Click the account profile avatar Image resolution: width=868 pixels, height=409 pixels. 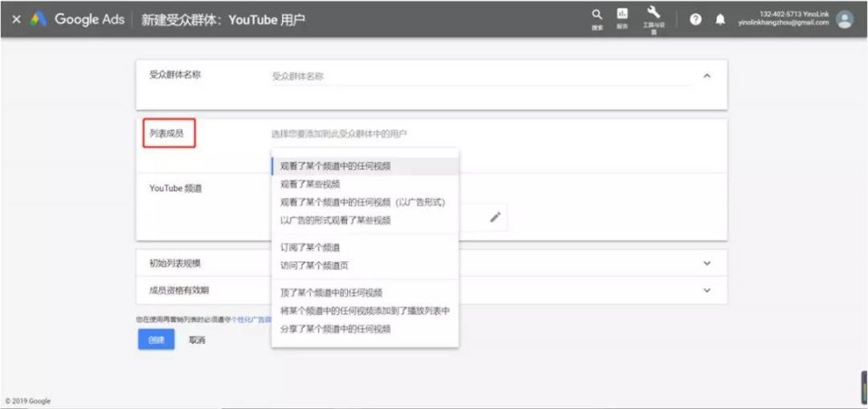tap(844, 20)
